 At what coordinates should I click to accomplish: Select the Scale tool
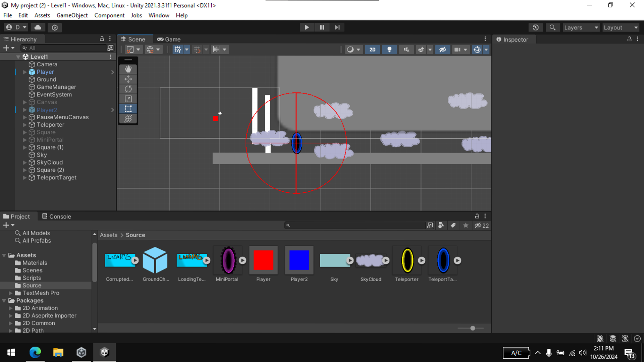pos(128,99)
